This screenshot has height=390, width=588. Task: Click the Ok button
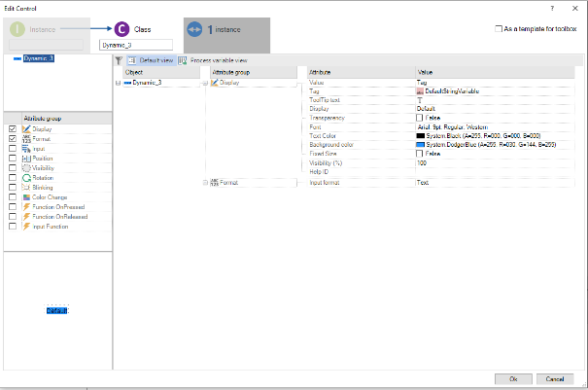513,379
